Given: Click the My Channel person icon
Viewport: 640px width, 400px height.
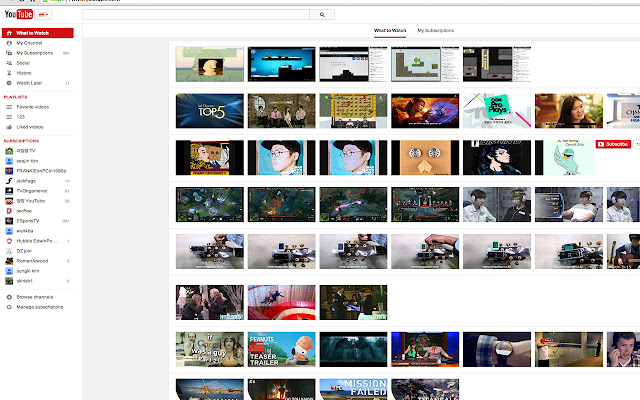Looking at the screenshot, I should tap(9, 43).
